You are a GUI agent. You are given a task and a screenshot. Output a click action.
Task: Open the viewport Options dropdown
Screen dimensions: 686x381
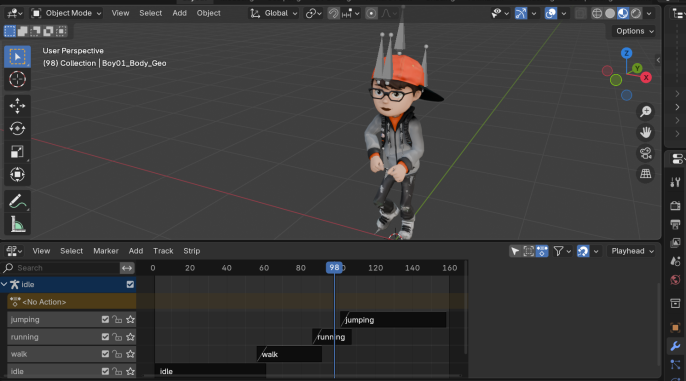click(x=635, y=31)
